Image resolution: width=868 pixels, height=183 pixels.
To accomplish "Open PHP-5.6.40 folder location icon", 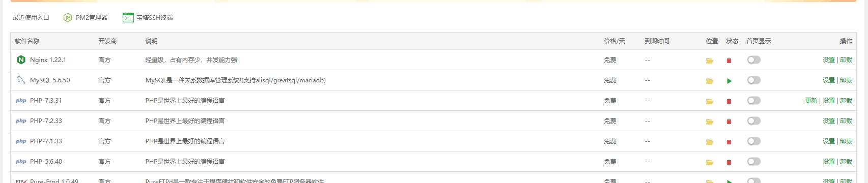I will tap(709, 162).
